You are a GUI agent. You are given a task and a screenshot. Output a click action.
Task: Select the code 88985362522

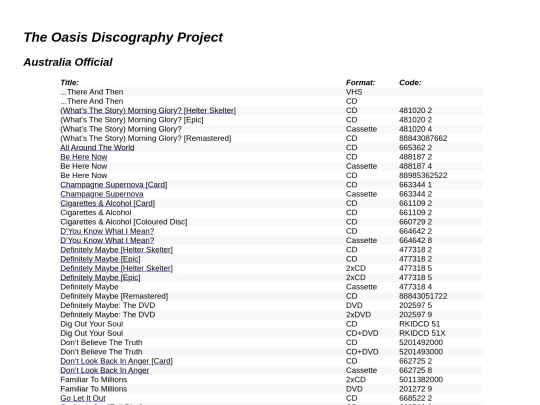(x=423, y=176)
